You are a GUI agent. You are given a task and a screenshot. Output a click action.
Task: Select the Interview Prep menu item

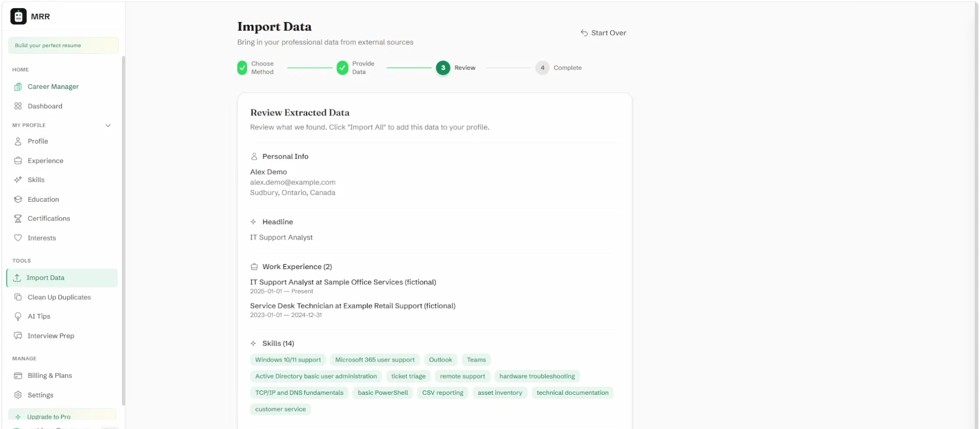[63, 336]
